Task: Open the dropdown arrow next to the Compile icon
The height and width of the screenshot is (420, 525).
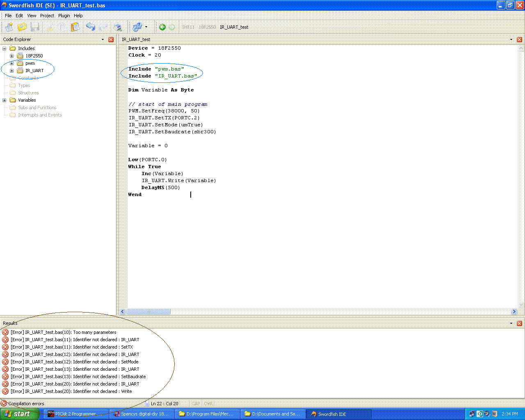Action: pyautogui.click(x=146, y=27)
